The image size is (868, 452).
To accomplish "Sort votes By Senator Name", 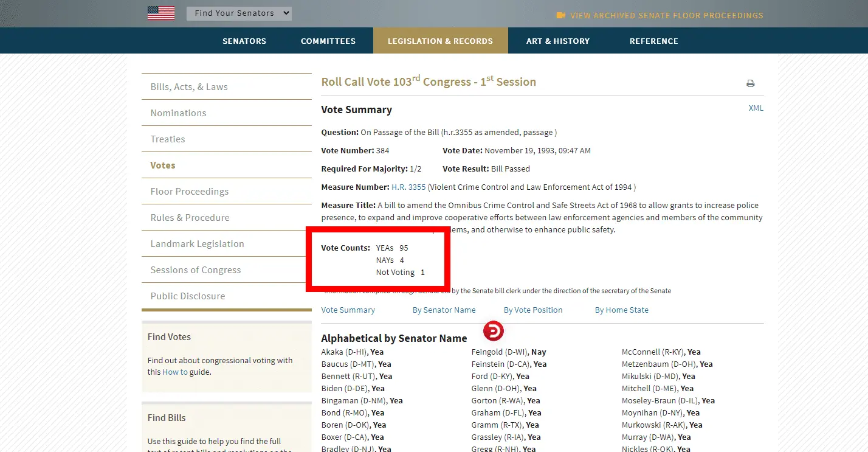I will (444, 310).
